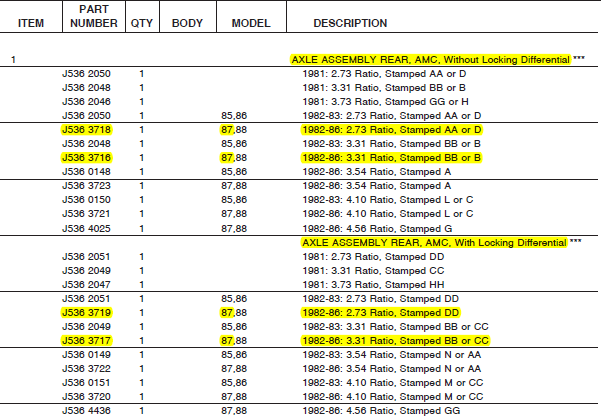
Task: Click '1981: 2.73 Ratio, Stamped DD'
Action: 373,257
